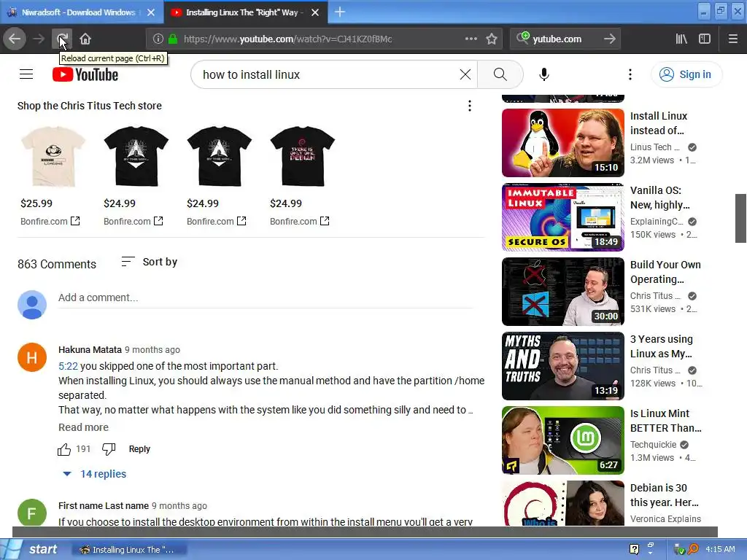
Task: Click the orange magnifier tray icon
Action: click(x=693, y=549)
